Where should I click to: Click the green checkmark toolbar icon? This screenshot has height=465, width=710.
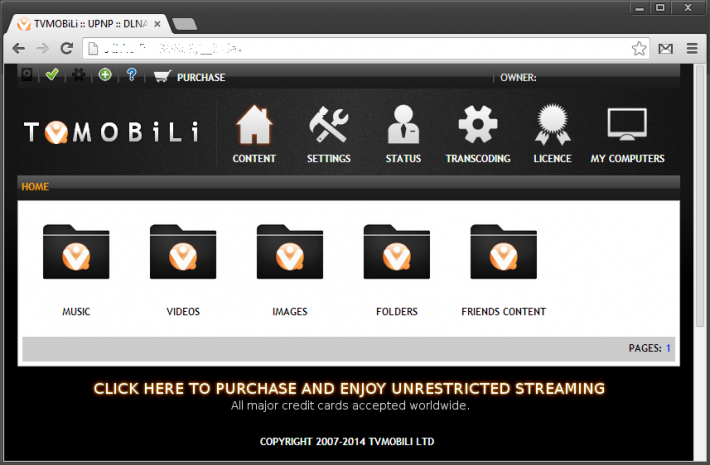point(52,74)
